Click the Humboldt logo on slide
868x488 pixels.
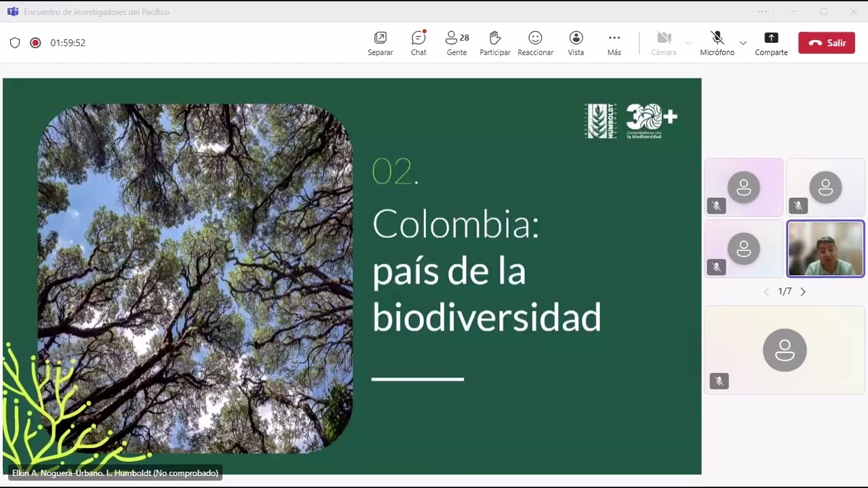click(x=601, y=121)
